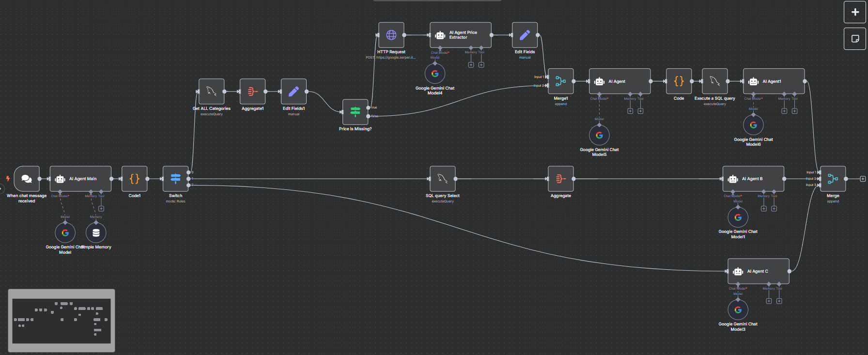Click Google Gemini Chat Model4 sub-node
The height and width of the screenshot is (355, 868).
tap(435, 74)
